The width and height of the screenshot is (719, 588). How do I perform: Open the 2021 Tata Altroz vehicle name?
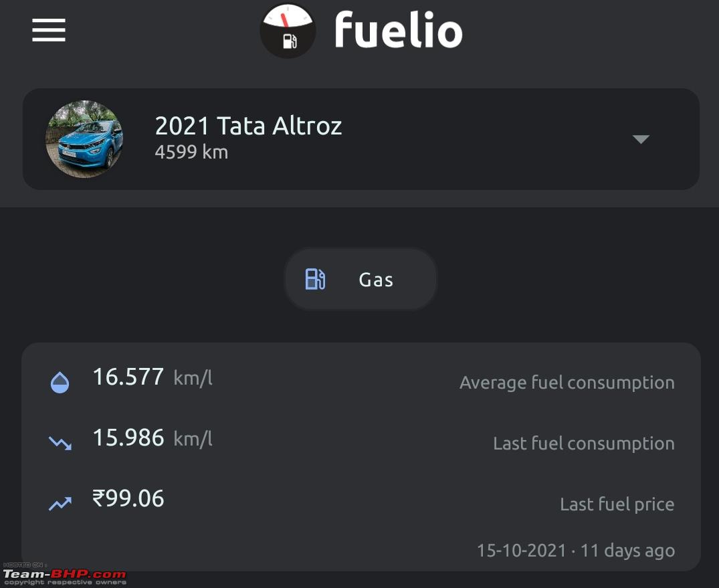(x=248, y=126)
